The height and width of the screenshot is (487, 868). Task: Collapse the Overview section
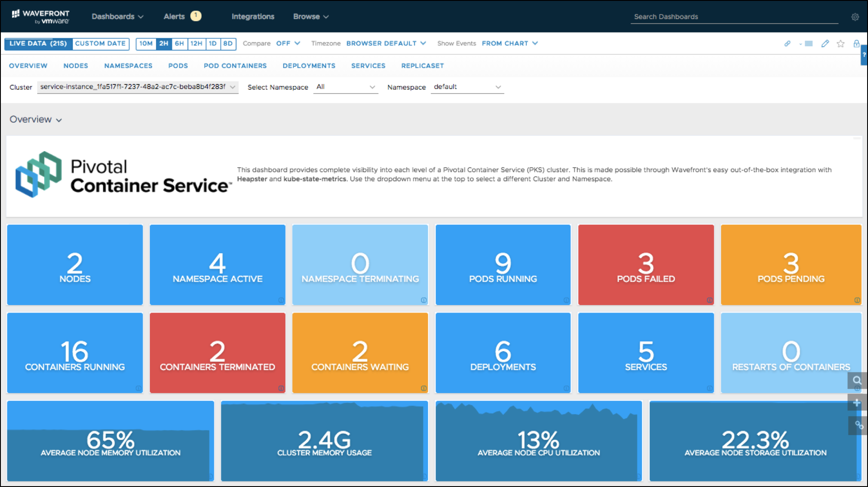pos(36,119)
